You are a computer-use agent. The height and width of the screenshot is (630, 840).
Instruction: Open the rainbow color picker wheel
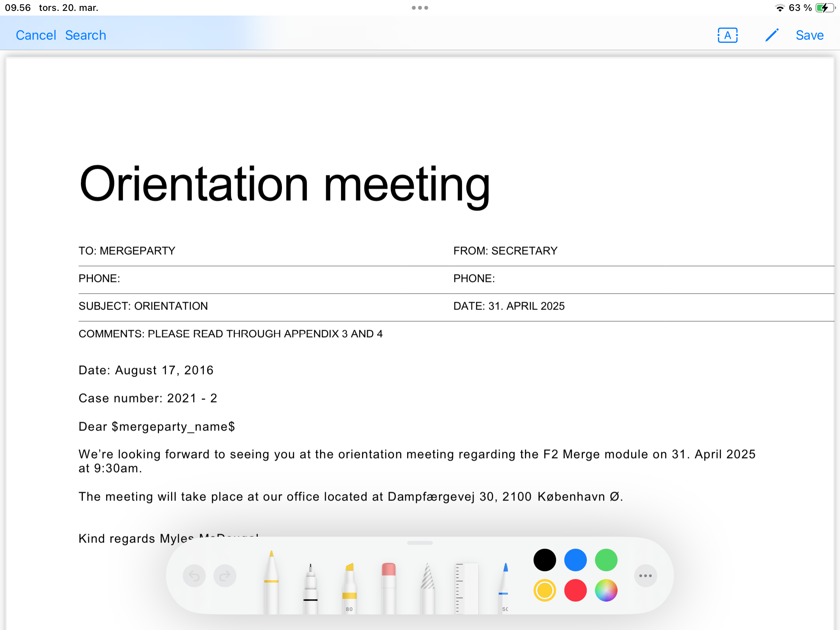[606, 590]
